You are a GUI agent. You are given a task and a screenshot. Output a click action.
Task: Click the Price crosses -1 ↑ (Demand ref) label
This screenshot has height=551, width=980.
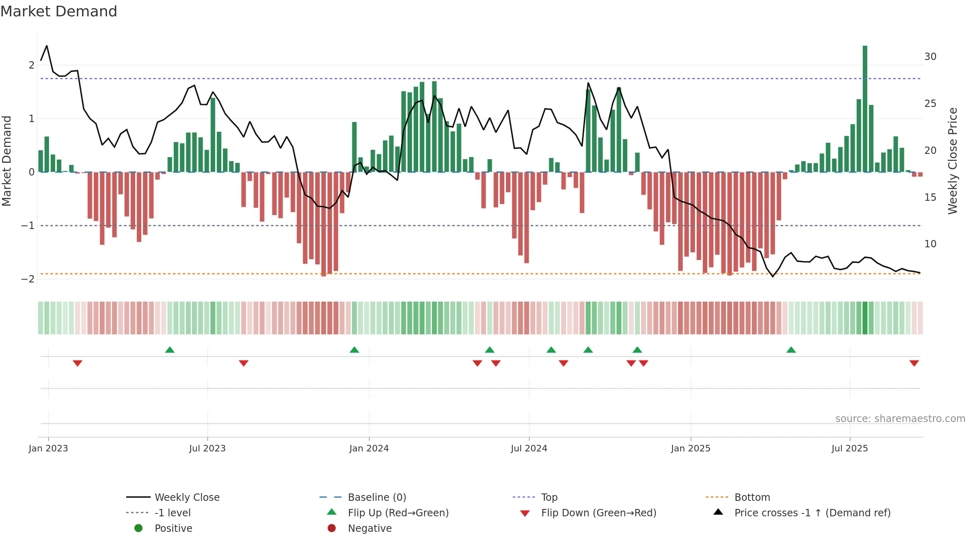point(813,513)
